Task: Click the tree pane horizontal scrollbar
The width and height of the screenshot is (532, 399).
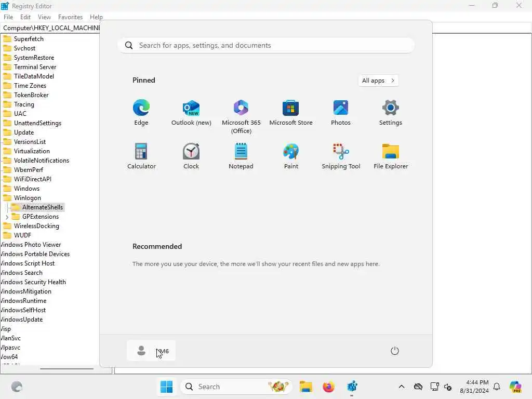Action: (66, 368)
